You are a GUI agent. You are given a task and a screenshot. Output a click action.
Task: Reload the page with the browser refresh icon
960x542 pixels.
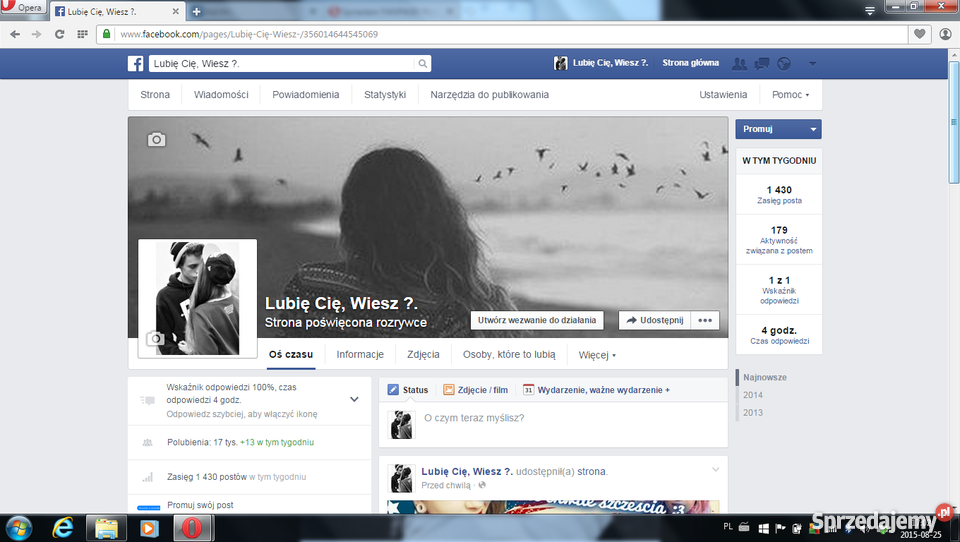click(60, 34)
